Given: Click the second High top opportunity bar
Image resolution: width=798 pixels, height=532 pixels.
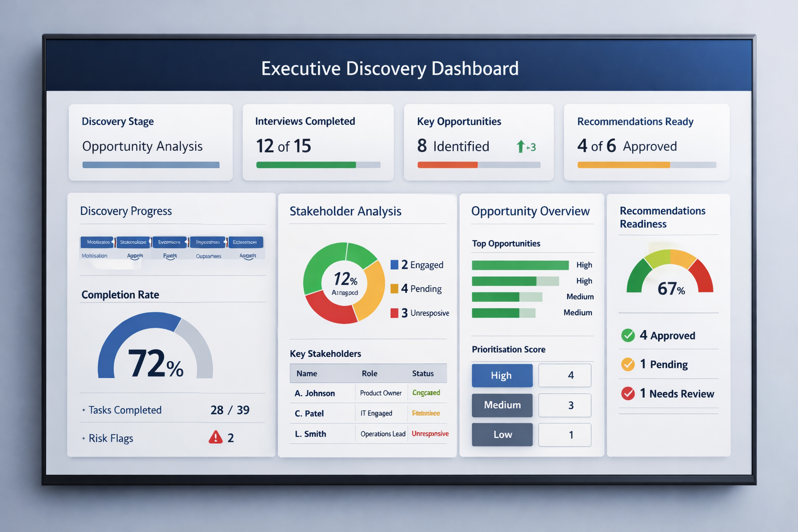Looking at the screenshot, I should (x=515, y=281).
